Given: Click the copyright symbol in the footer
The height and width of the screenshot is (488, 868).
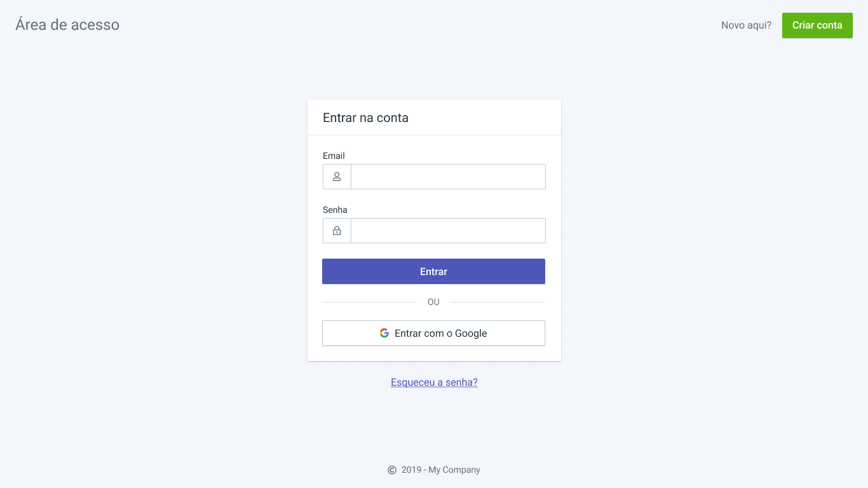Looking at the screenshot, I should pyautogui.click(x=391, y=470).
